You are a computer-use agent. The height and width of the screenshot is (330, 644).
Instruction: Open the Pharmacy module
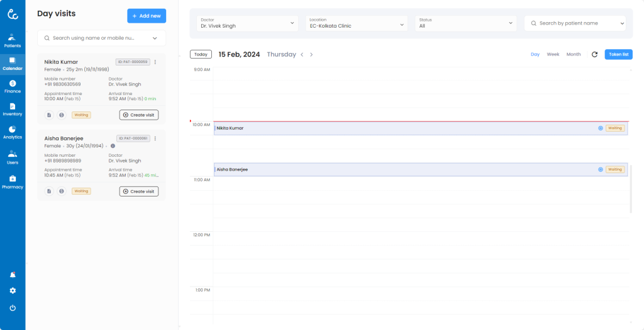tap(13, 182)
